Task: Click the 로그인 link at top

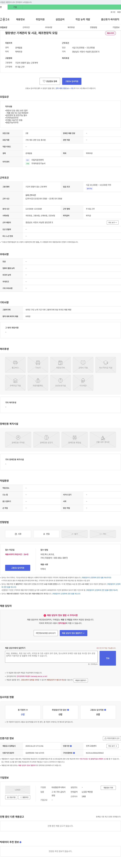Action: (113, 12)
